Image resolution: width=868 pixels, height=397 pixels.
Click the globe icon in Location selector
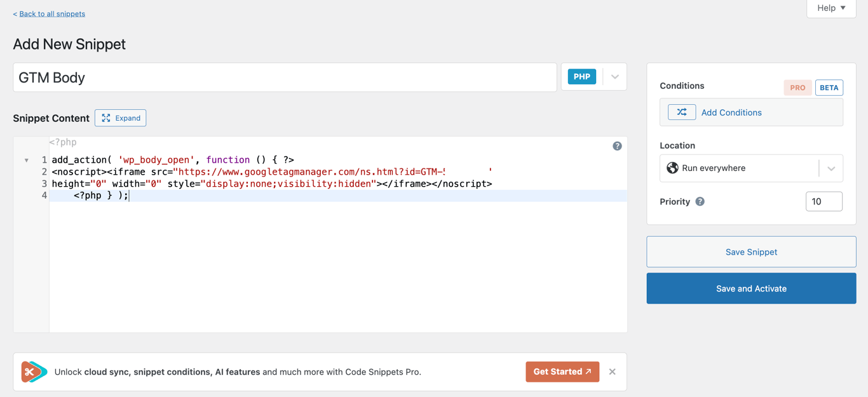click(x=672, y=168)
